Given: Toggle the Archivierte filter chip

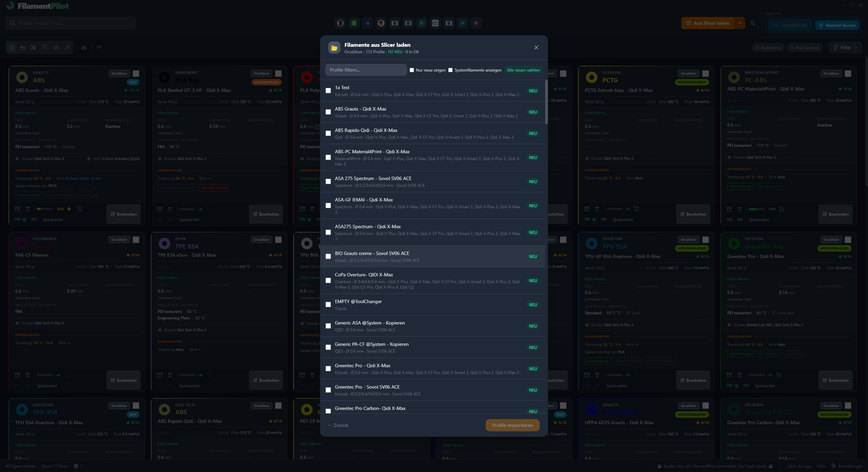Looking at the screenshot, I should 768,47.
